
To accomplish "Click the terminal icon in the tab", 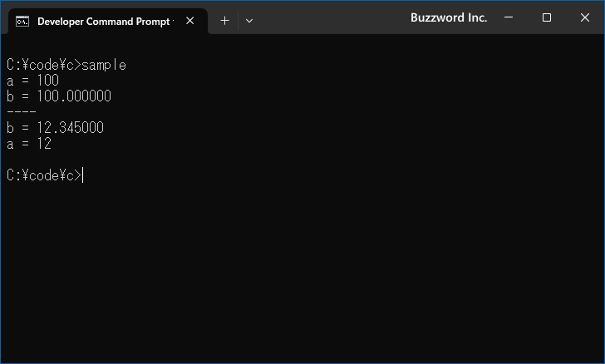I will pyautogui.click(x=23, y=21).
